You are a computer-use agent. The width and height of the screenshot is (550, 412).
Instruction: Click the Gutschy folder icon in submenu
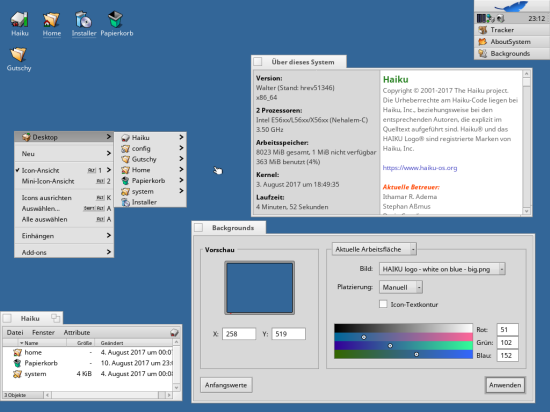(x=125, y=159)
